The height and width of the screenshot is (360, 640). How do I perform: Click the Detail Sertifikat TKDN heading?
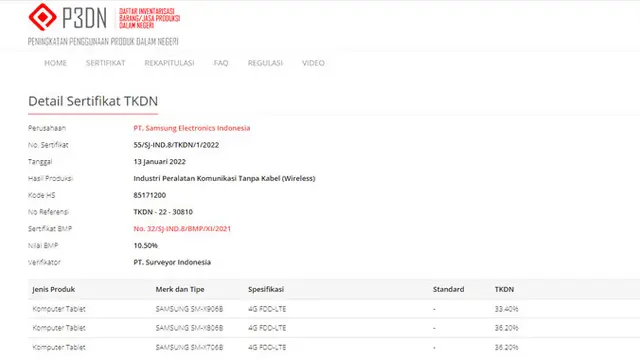[x=93, y=101]
